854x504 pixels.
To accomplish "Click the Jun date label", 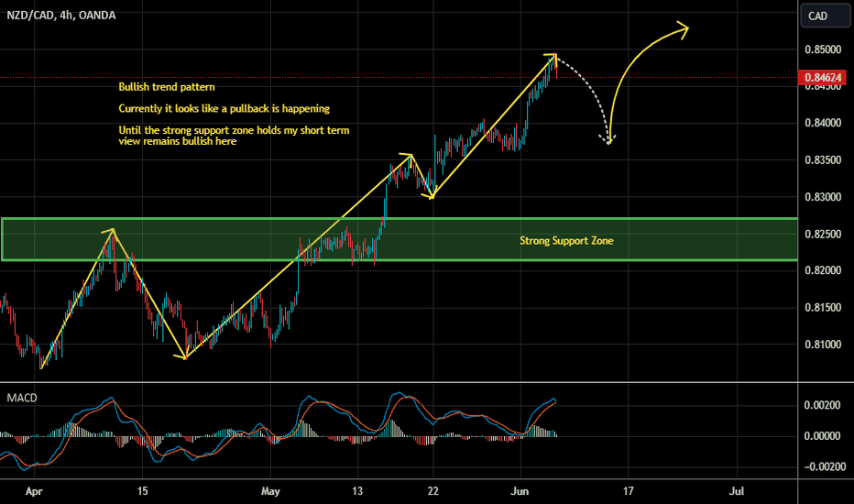I will pyautogui.click(x=520, y=491).
